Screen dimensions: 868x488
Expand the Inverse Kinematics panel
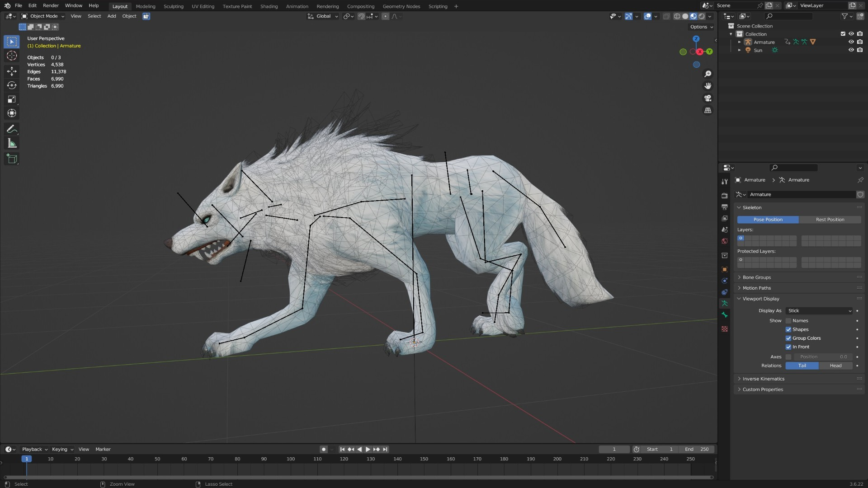coord(799,379)
